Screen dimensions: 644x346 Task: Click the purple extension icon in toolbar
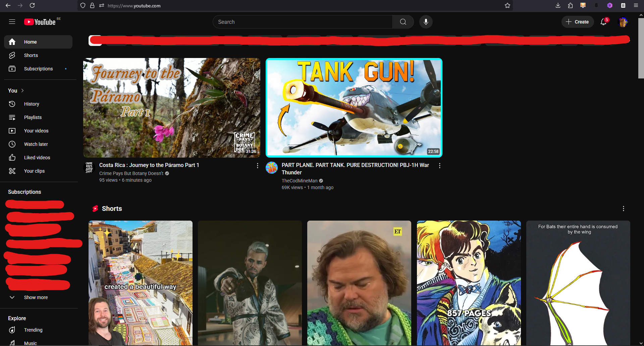point(610,5)
